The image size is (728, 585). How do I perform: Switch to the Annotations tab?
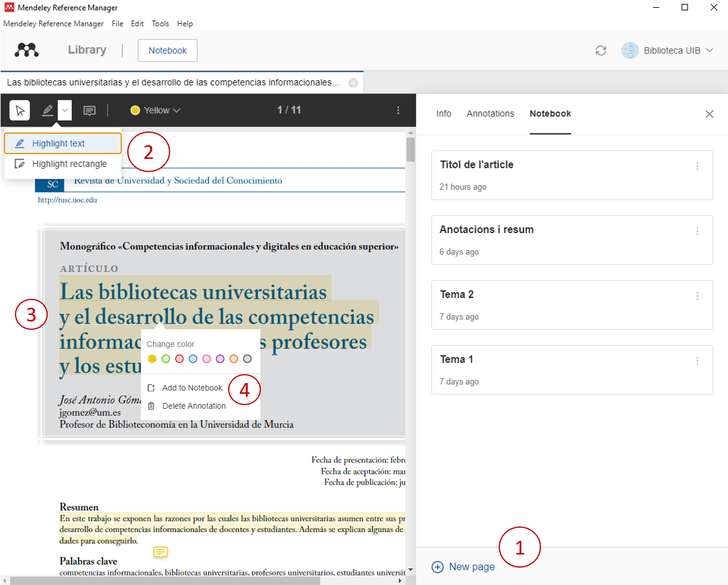[490, 114]
